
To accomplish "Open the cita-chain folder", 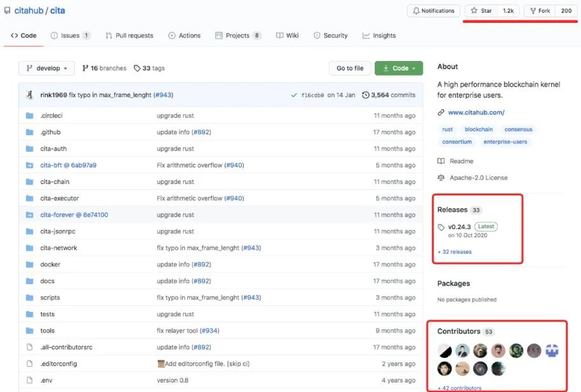I will click(55, 182).
